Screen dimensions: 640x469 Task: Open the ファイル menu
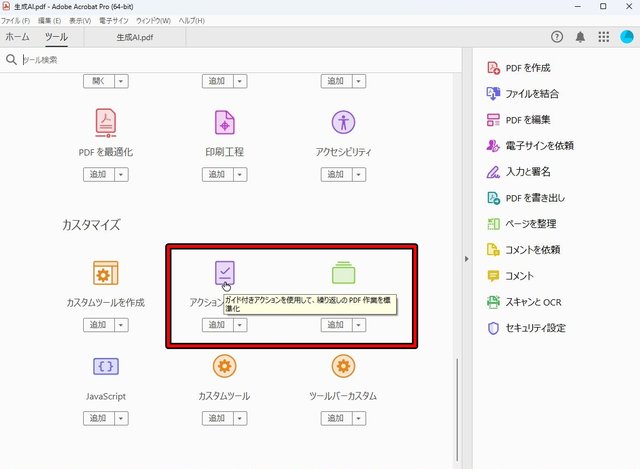pyautogui.click(x=16, y=20)
